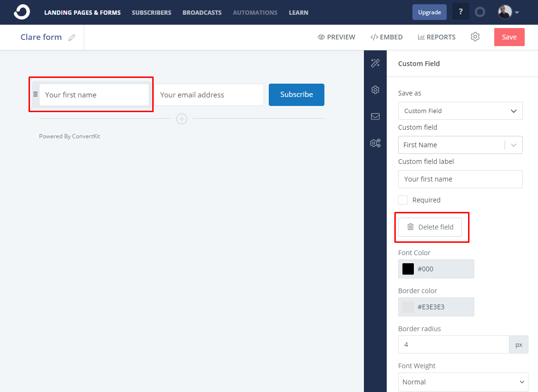Open the envelope email icon in sidebar
This screenshot has height=392, width=538.
[375, 116]
